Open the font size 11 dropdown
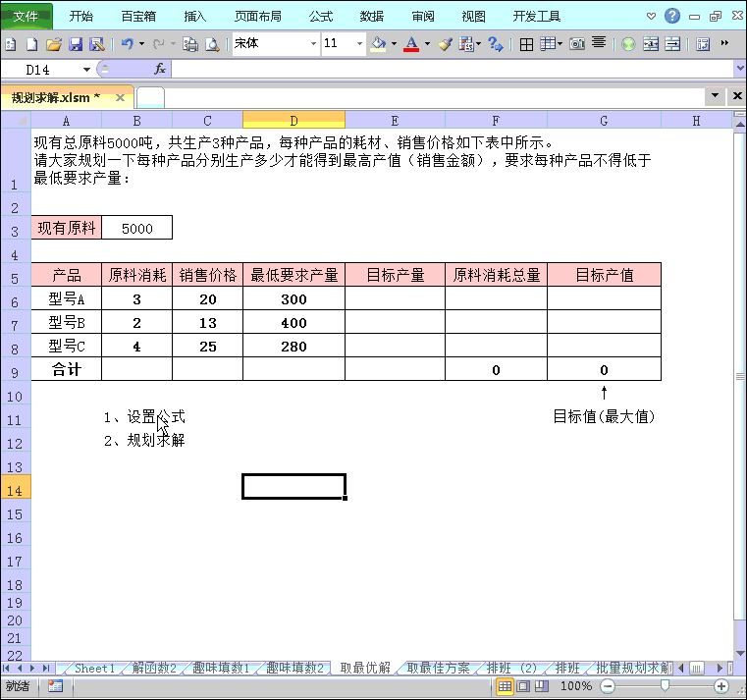The height and width of the screenshot is (700, 747). tap(359, 44)
